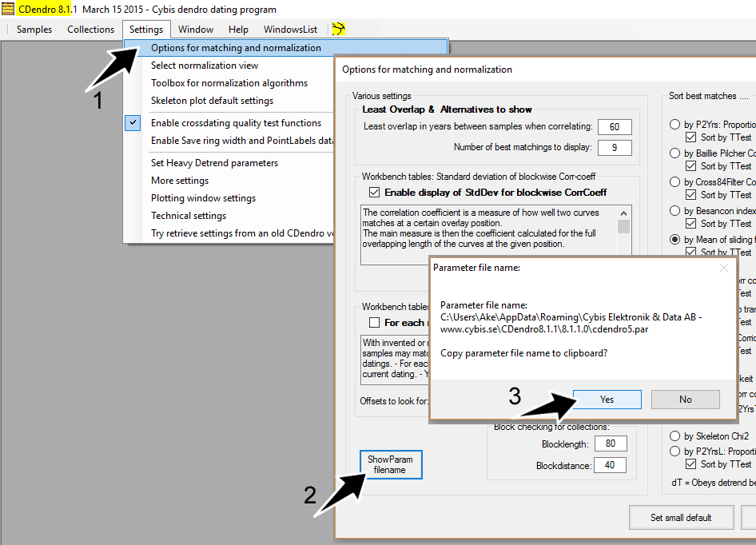This screenshot has height=545, width=756.
Task: Click the parameter file path text
Action: click(571, 323)
